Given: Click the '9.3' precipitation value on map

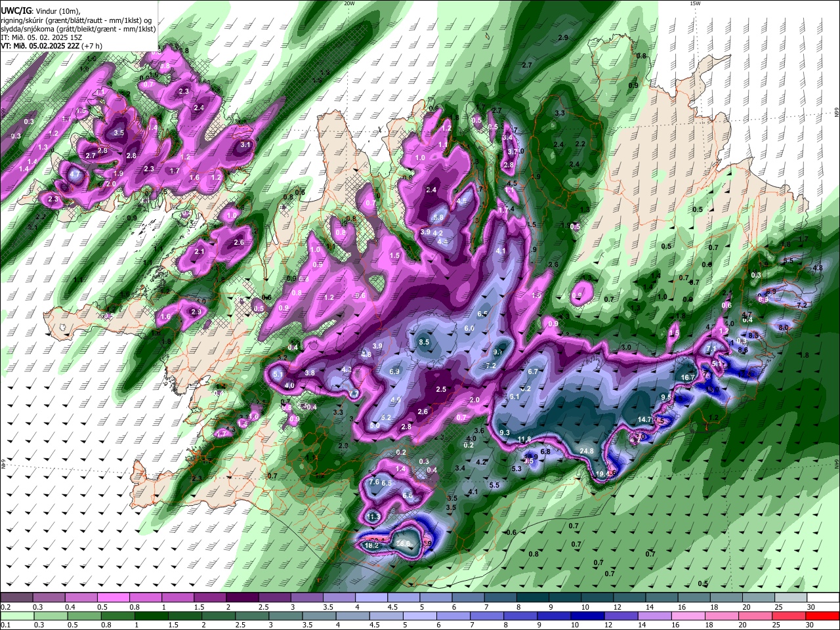Looking at the screenshot, I should point(505,432).
